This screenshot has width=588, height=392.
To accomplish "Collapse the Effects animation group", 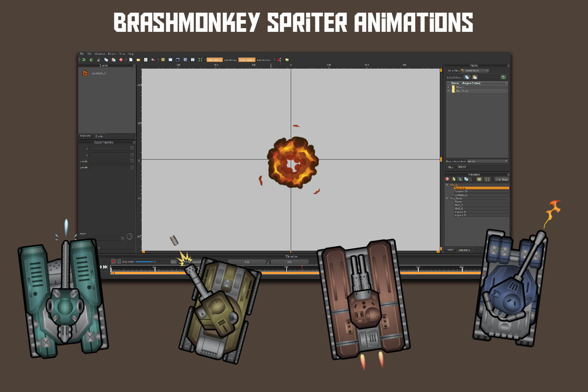I will (x=447, y=185).
